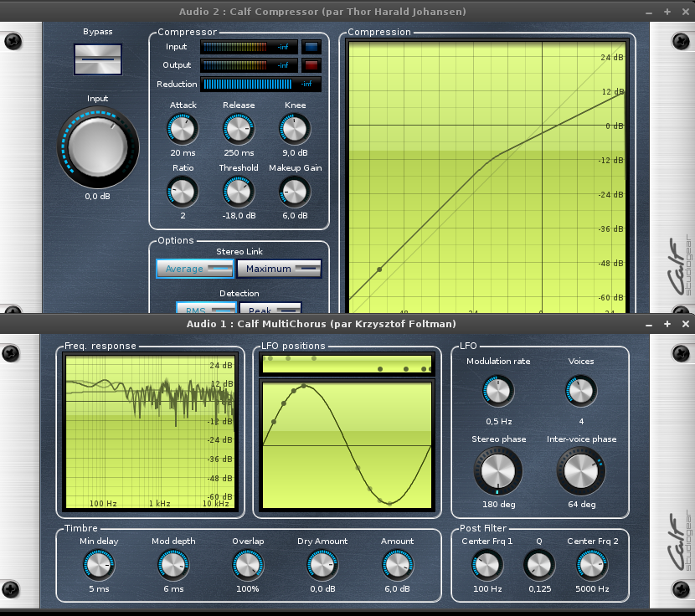Toggle the compressor Bypass switch

click(97, 59)
